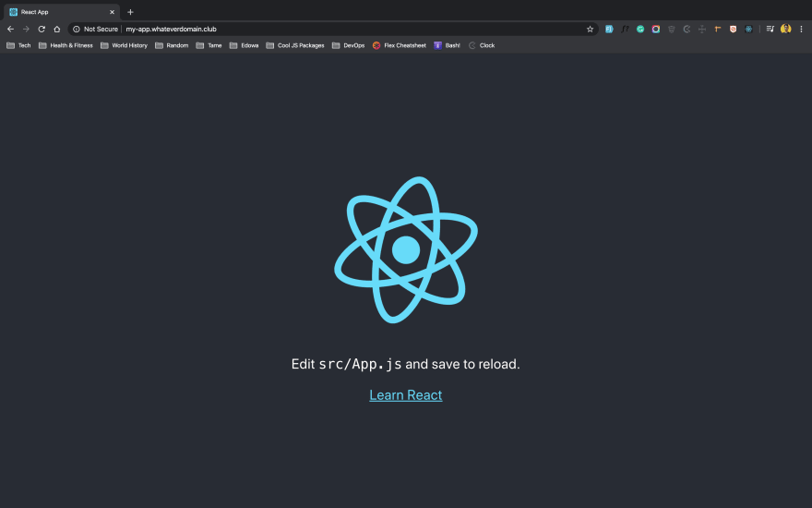Open a new browser tab
The image size is (812, 508).
point(130,12)
